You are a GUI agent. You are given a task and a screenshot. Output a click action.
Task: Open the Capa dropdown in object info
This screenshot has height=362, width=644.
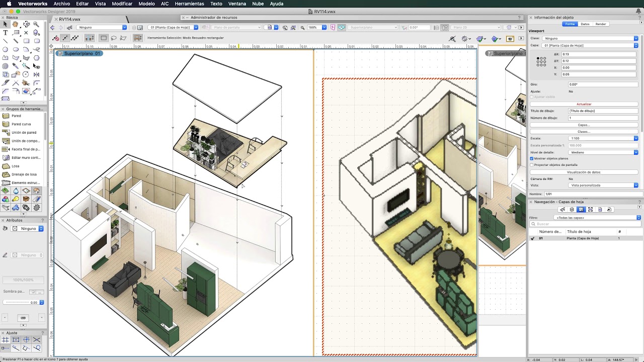pyautogui.click(x=591, y=45)
